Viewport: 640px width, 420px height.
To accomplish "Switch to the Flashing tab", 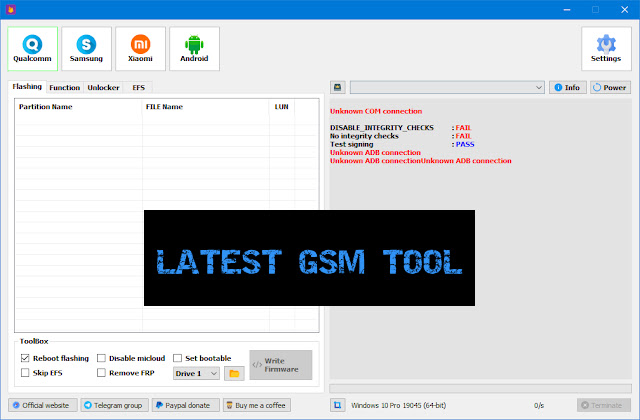I will 27,87.
